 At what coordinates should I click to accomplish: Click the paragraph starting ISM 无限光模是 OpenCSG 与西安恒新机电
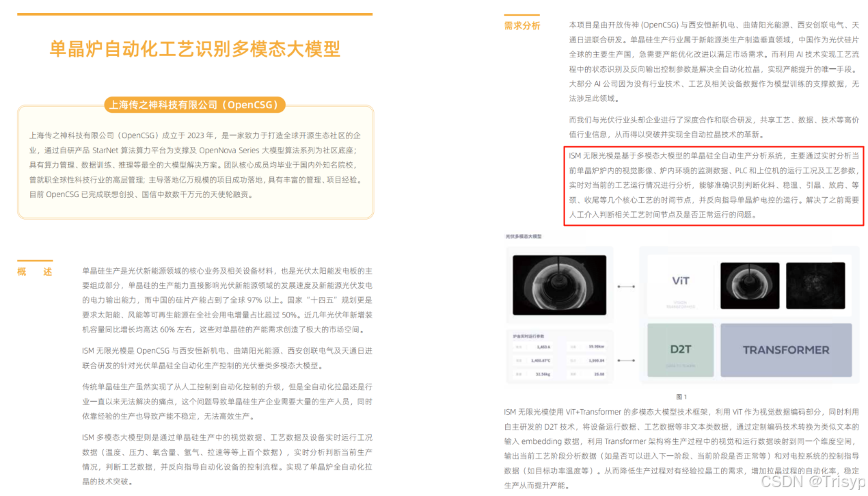click(x=227, y=358)
